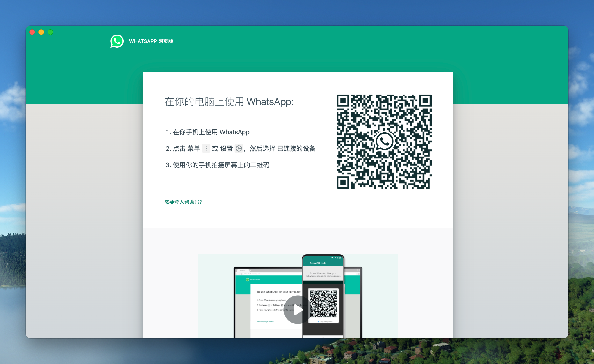
Task: Click the step 3 instruction about 二维码
Action: (217, 165)
